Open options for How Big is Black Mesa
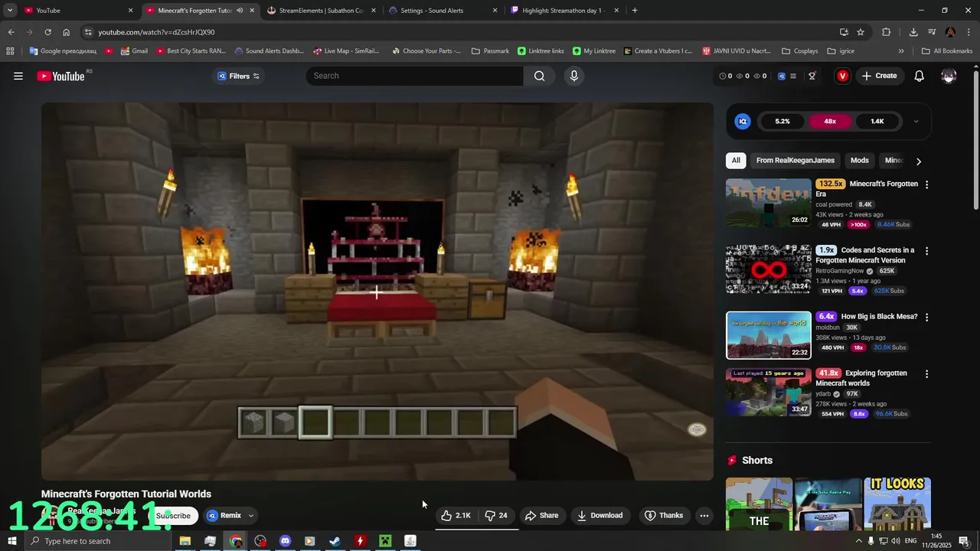Image resolution: width=980 pixels, height=551 pixels. pos(926,317)
